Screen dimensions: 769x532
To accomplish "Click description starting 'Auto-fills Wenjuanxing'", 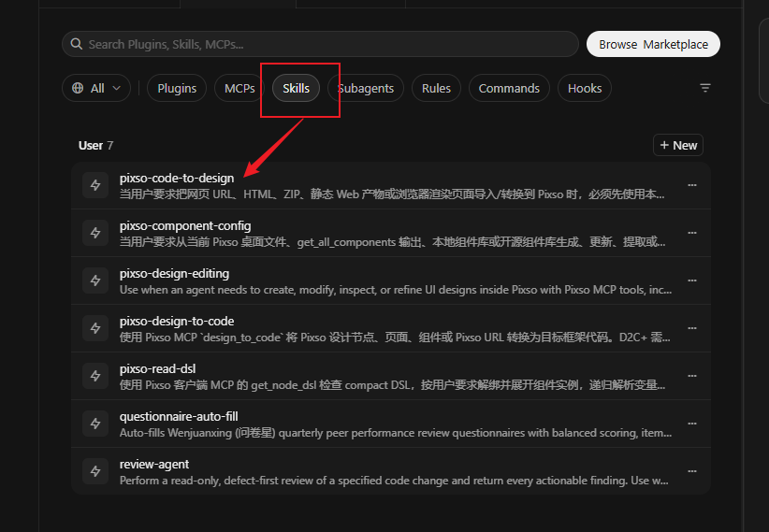I will point(396,433).
